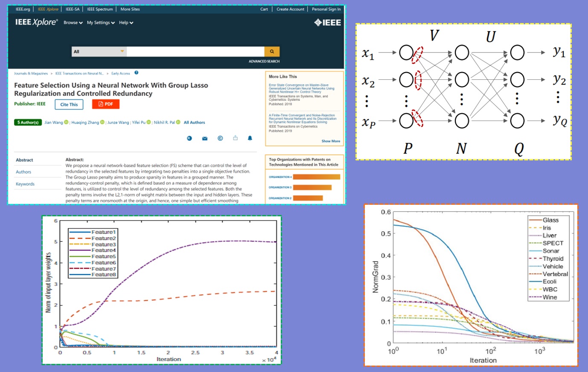
Task: Select the Keywords section tab
Action: 25,184
